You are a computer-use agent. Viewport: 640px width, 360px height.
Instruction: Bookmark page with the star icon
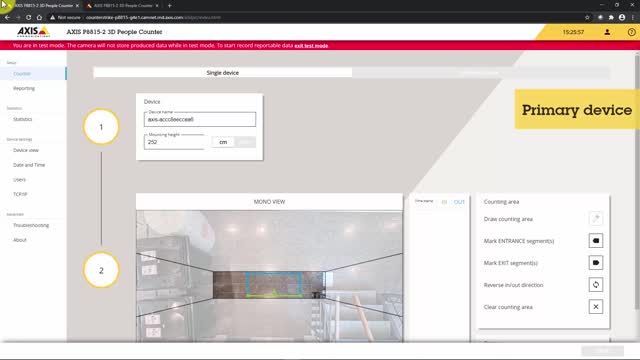(587, 17)
